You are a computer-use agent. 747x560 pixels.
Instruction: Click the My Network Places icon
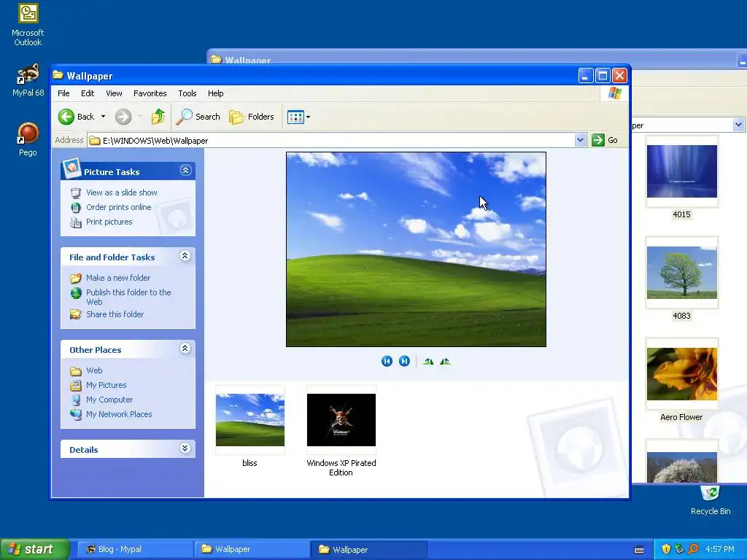(x=76, y=414)
